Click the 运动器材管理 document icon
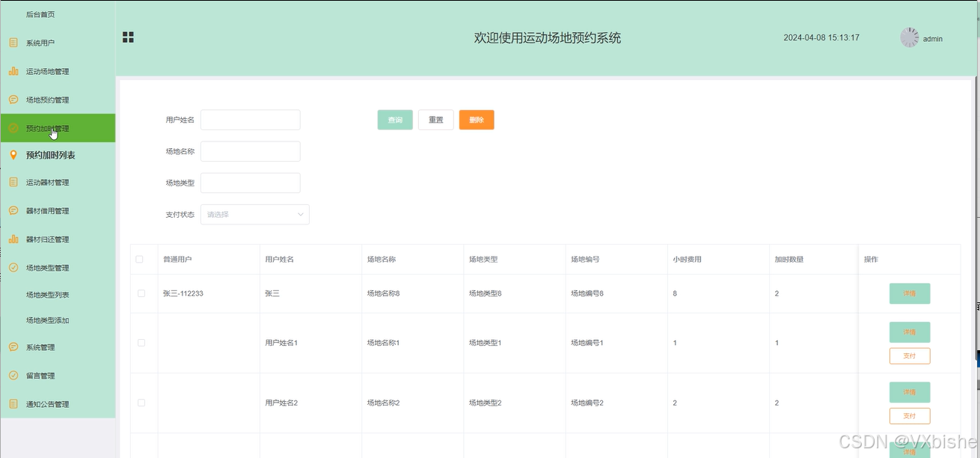The image size is (980, 458). coord(13,182)
